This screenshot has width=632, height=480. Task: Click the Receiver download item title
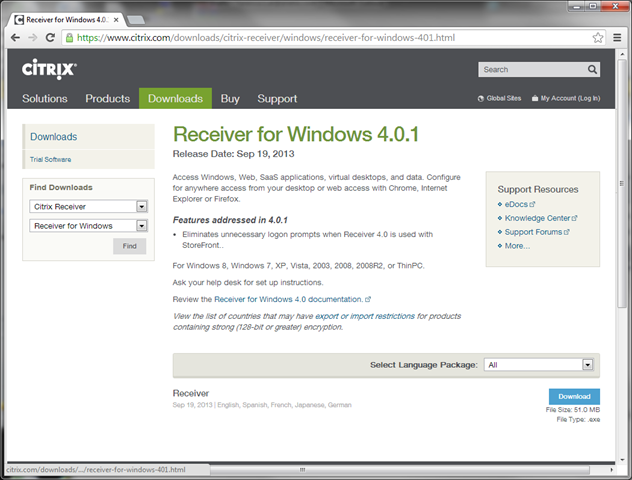[191, 393]
